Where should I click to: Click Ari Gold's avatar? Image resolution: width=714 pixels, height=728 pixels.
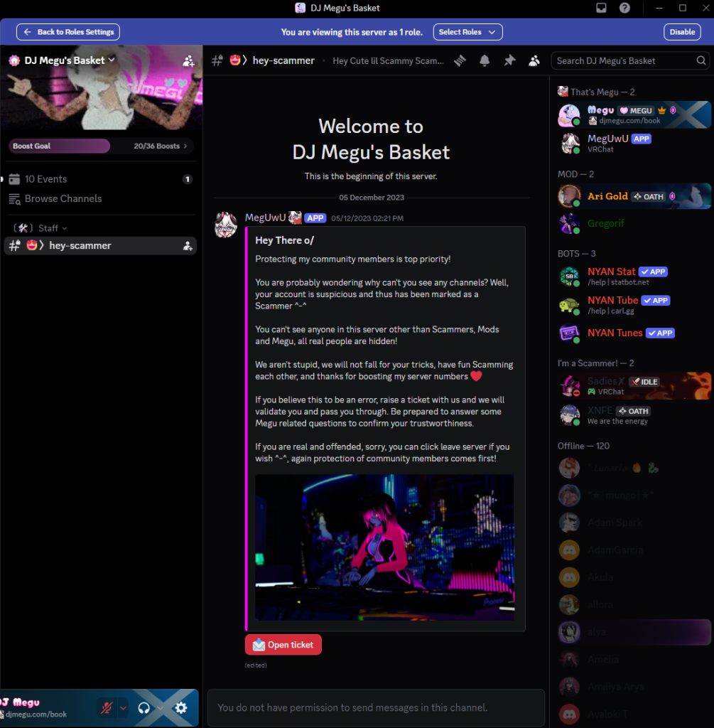569,196
